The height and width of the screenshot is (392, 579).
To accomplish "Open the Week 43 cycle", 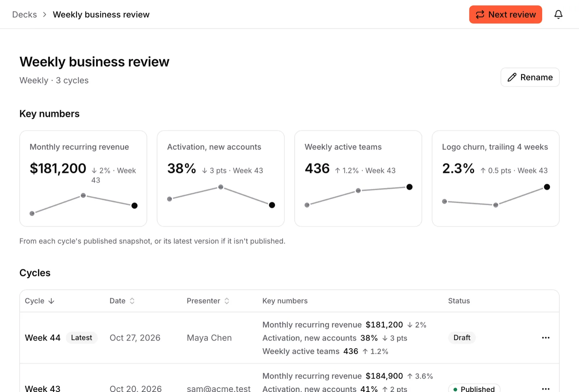I will coord(43,388).
